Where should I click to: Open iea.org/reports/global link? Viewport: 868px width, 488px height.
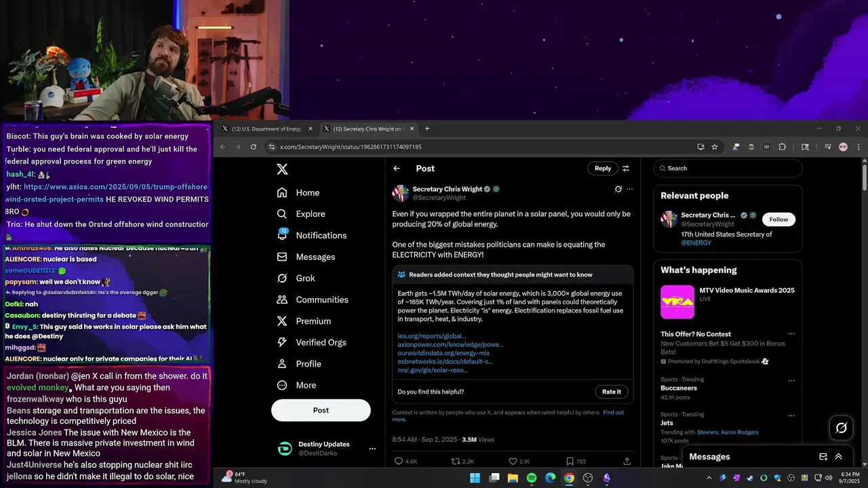(x=431, y=336)
